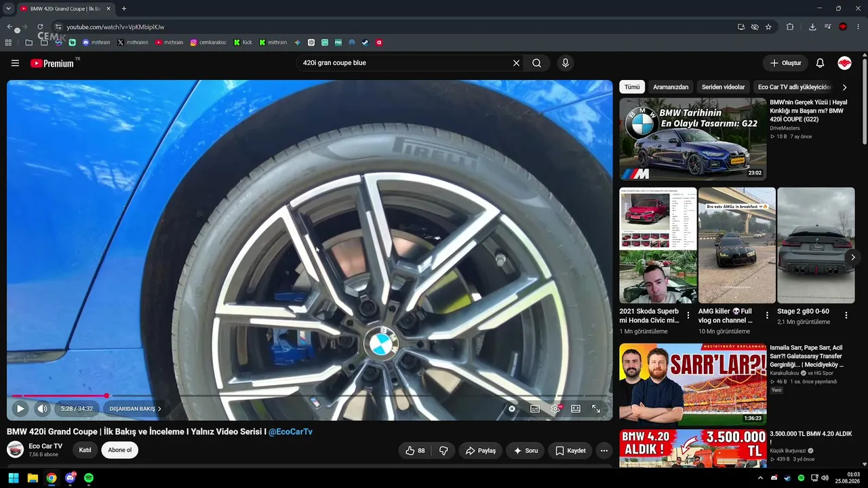Bookmark this page with the star
868x488 pixels.
768,27
